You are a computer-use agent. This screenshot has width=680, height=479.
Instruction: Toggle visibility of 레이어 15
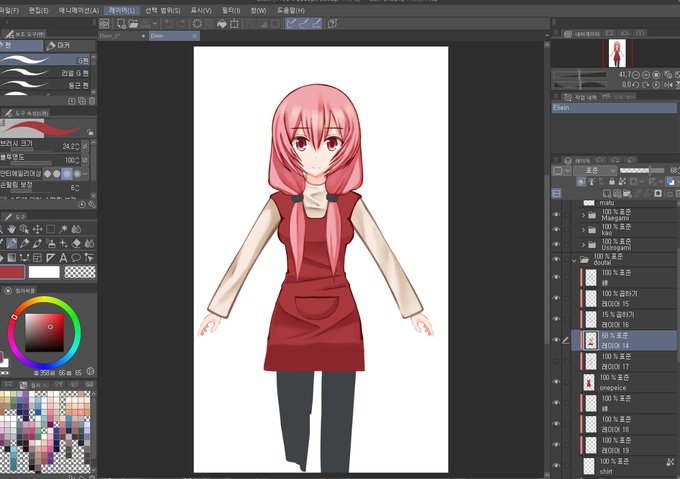tap(556, 298)
